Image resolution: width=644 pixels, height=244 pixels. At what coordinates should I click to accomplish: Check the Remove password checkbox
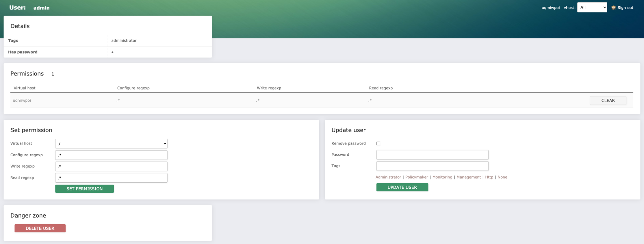coord(378,144)
